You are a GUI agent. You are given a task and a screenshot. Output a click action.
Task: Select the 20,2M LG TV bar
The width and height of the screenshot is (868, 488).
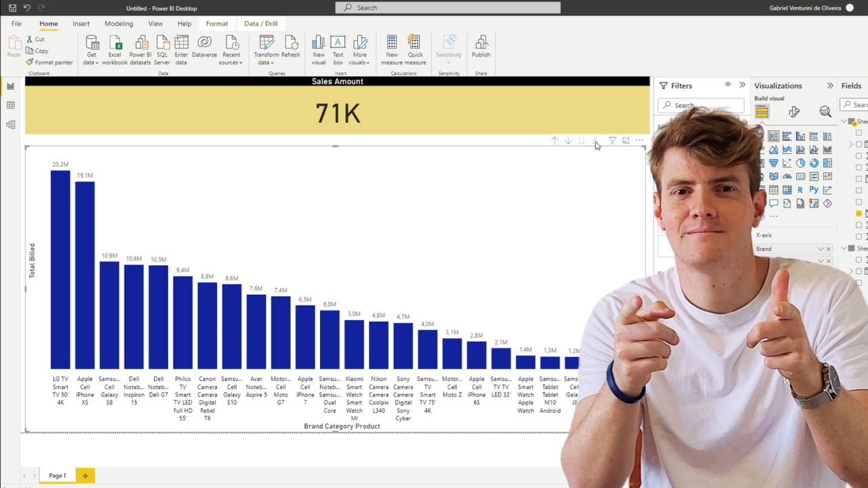click(x=60, y=270)
